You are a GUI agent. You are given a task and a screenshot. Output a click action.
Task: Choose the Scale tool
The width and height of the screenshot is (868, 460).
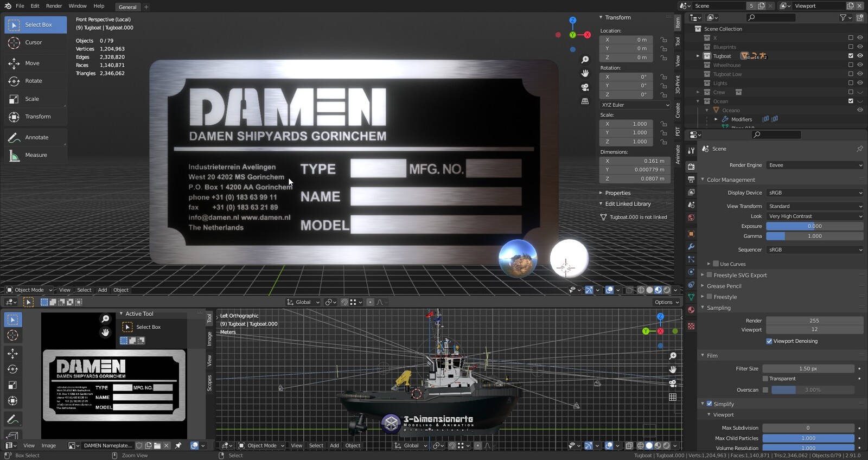[x=35, y=99]
